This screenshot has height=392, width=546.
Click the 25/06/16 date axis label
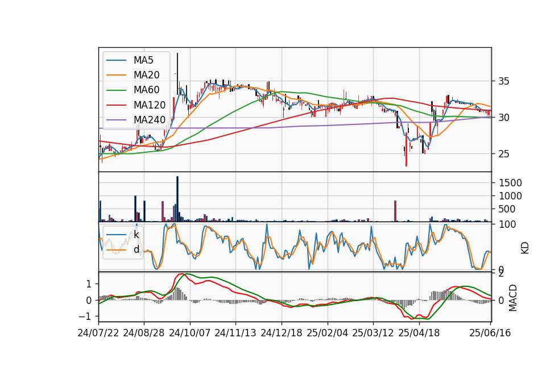[x=490, y=333]
